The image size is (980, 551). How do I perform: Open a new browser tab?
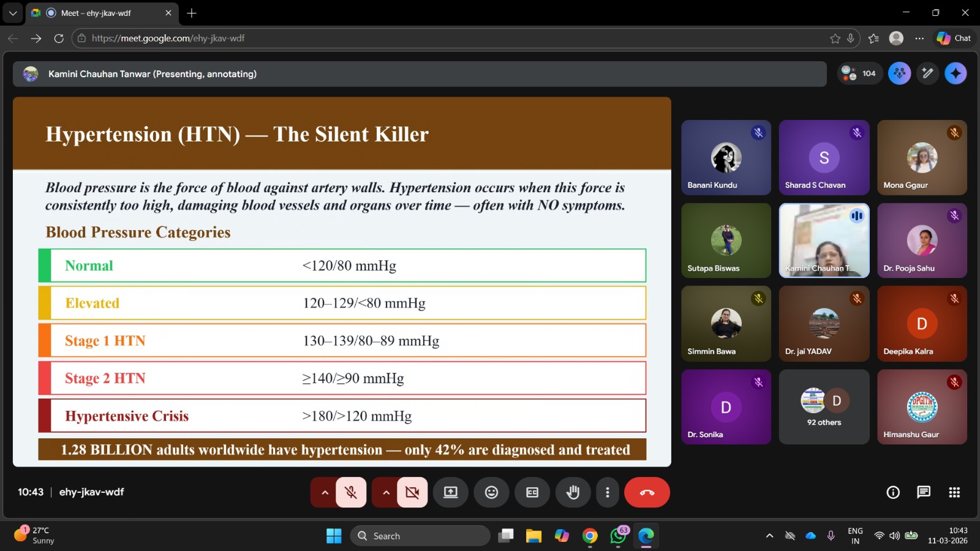[x=192, y=13]
